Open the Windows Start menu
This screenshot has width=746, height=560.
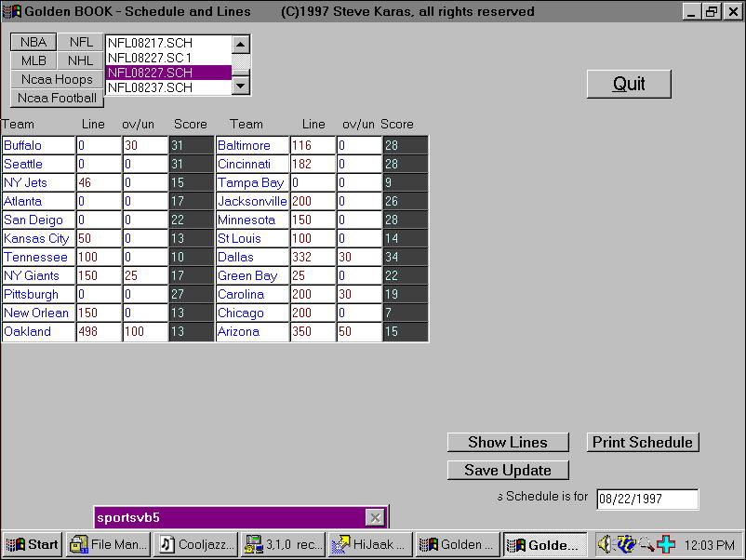[x=33, y=544]
